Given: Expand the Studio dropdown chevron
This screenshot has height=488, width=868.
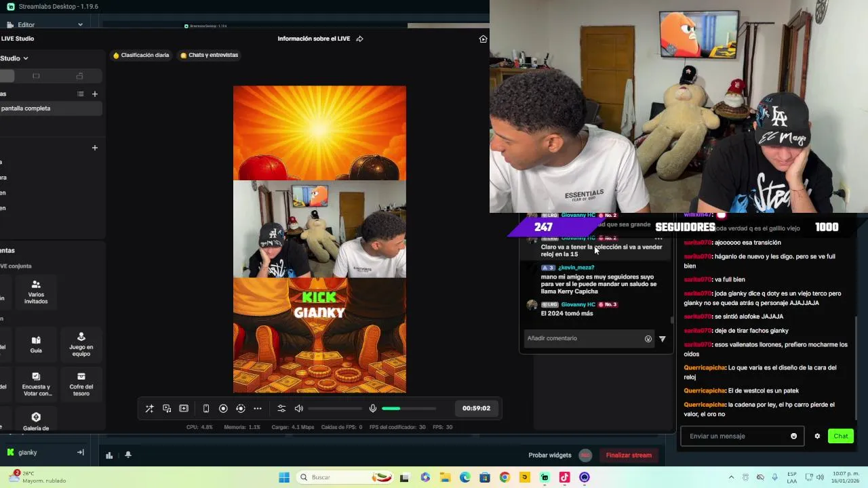Looking at the screenshot, I should 26,58.
